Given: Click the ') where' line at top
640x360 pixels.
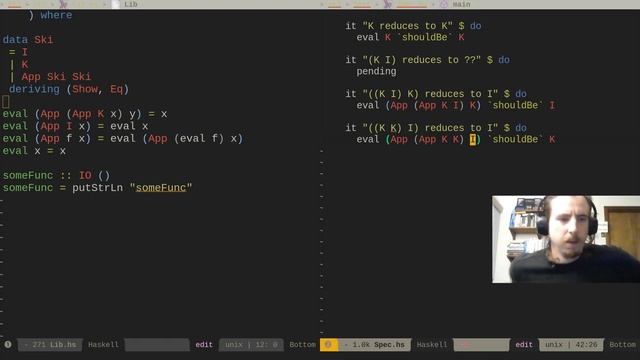Looking at the screenshot, I should 51,15.
